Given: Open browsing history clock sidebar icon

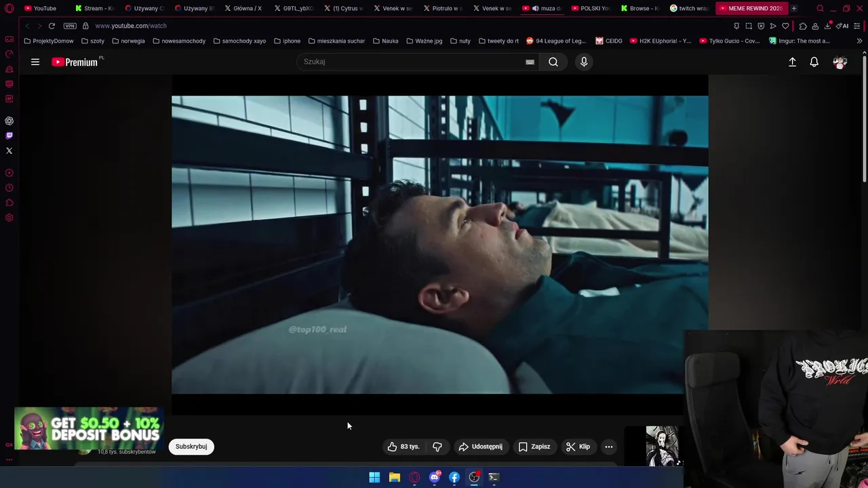Looking at the screenshot, I should [x=9, y=188].
